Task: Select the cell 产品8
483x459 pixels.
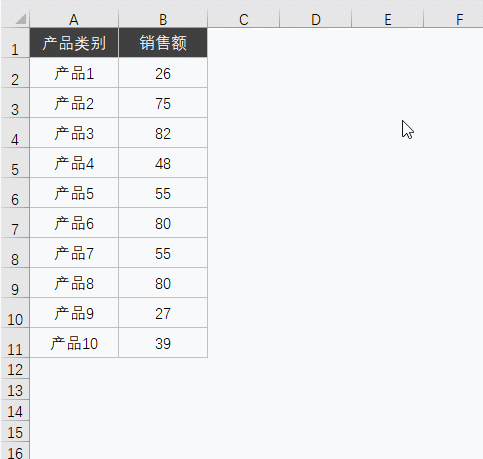Action: tap(74, 283)
